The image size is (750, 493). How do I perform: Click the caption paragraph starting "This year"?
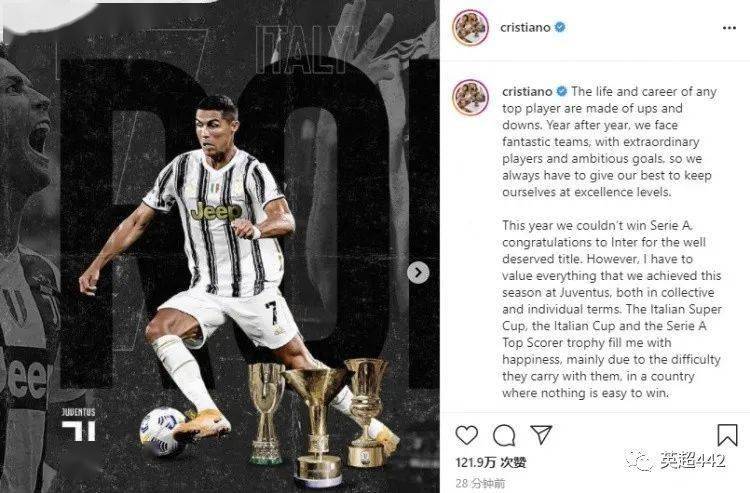click(x=612, y=309)
